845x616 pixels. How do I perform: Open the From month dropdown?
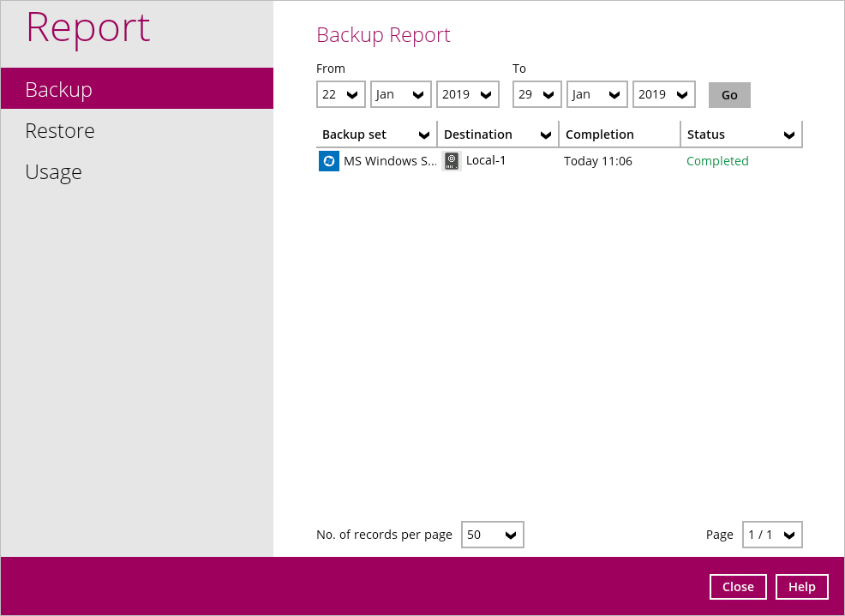[x=401, y=94]
